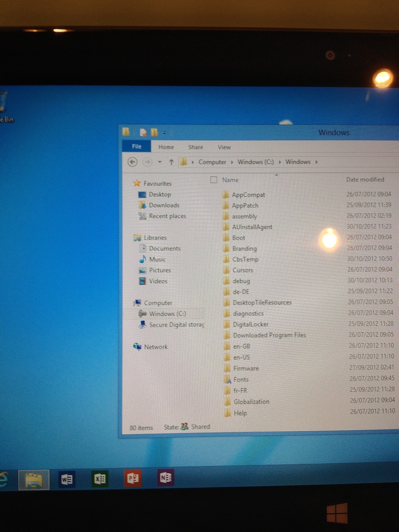Click Computer in the address bar
399x532 pixels.
point(212,162)
